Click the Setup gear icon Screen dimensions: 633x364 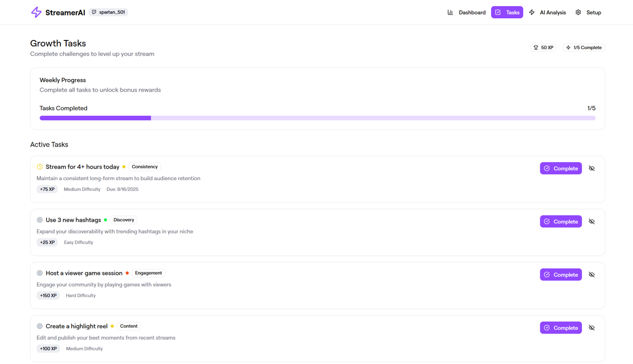click(578, 12)
